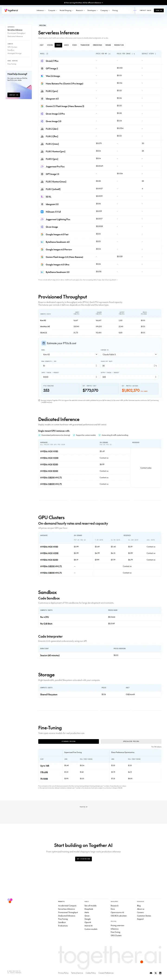
Task: Switch to the Rerank tab
Action: coord(108,45)
